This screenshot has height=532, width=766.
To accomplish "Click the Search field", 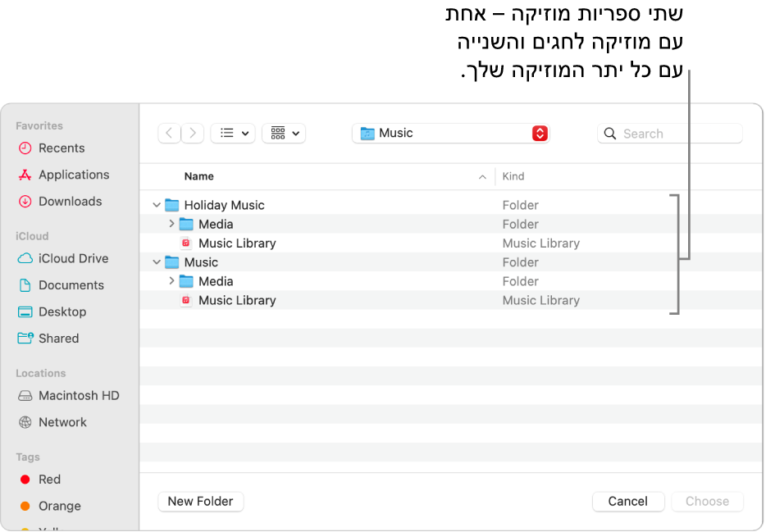I will pyautogui.click(x=670, y=134).
